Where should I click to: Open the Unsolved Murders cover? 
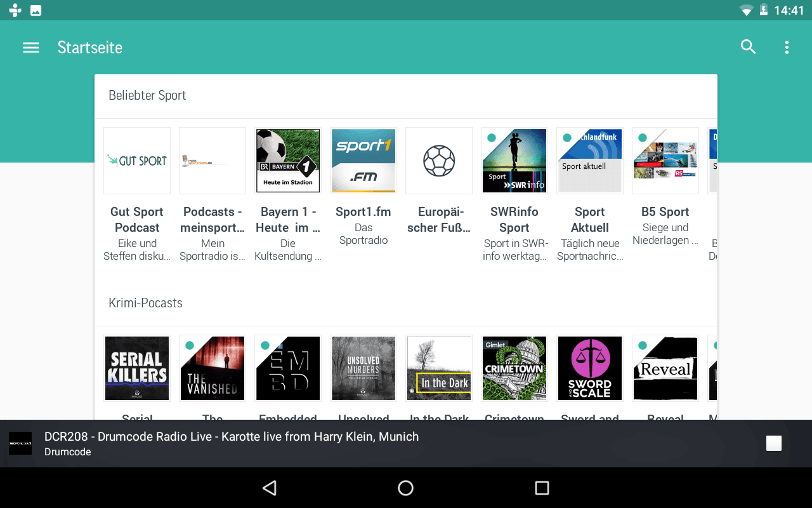click(x=363, y=368)
